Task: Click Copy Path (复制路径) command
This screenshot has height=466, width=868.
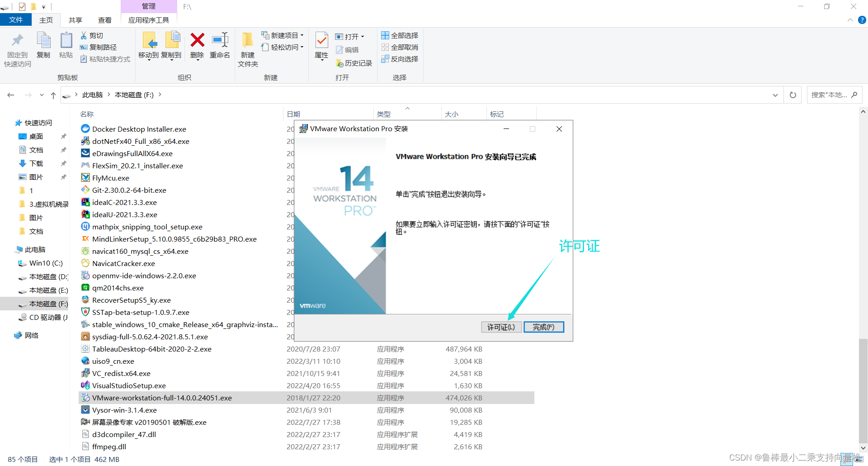Action: 98,47
